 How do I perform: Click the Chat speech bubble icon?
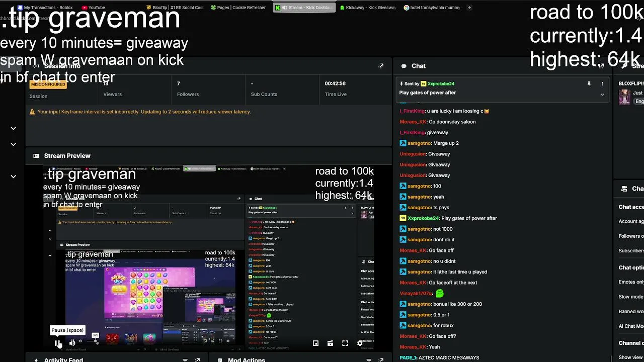click(x=404, y=66)
